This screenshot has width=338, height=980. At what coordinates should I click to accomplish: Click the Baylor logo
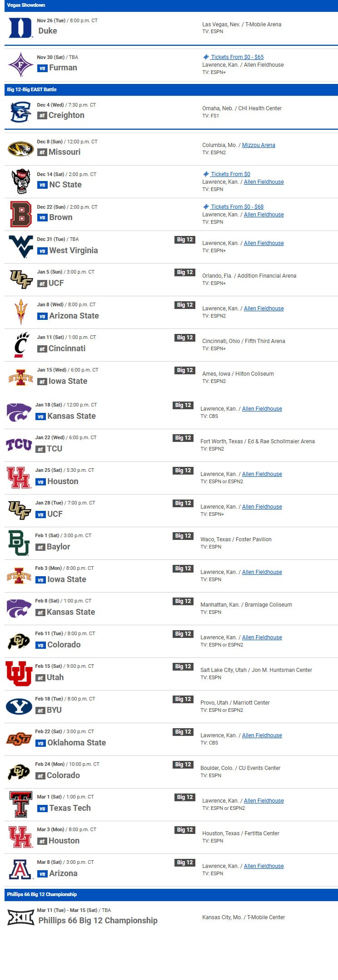click(19, 543)
